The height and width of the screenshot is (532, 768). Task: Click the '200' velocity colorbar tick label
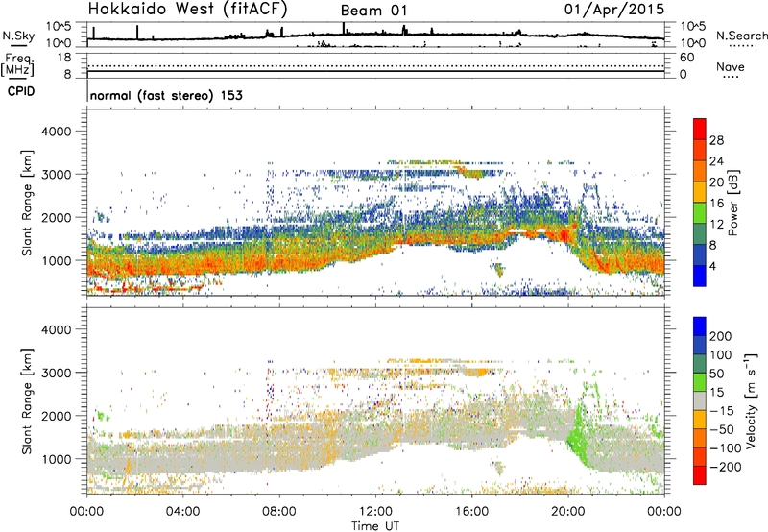click(x=721, y=336)
